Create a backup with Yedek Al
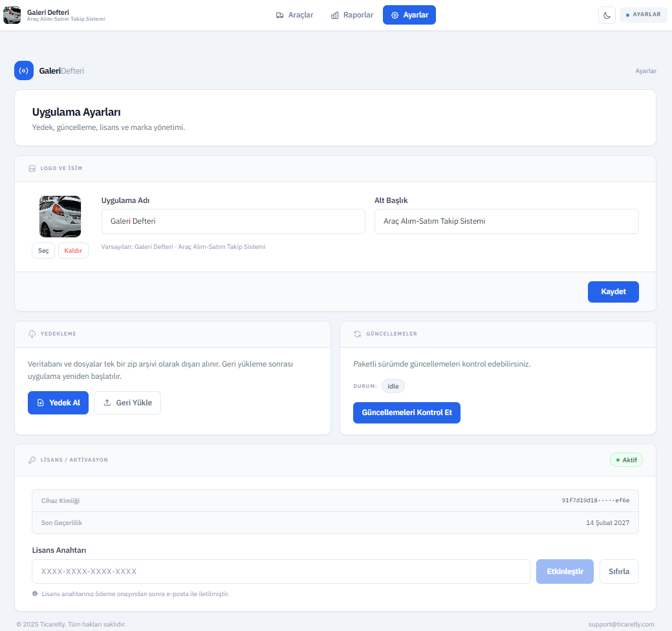Image resolution: width=672 pixels, height=631 pixels. tap(58, 403)
